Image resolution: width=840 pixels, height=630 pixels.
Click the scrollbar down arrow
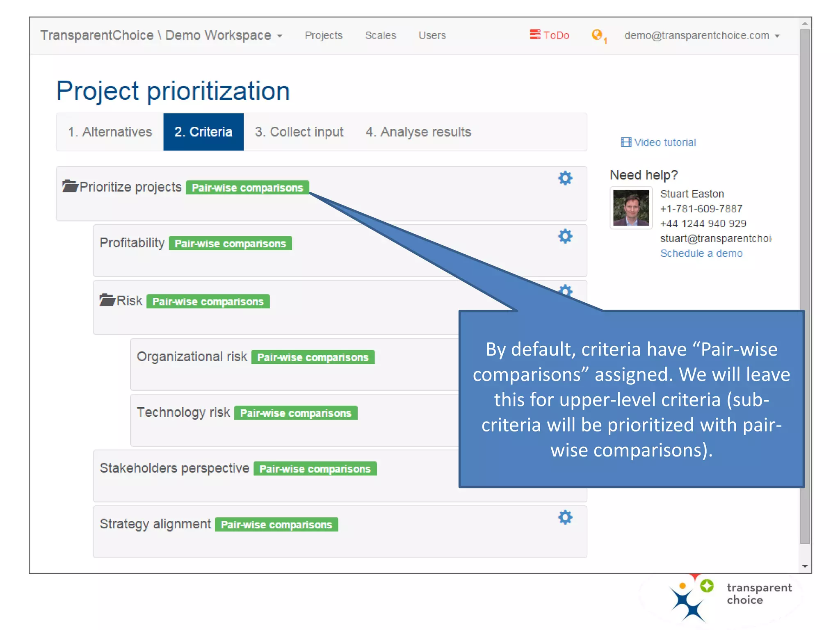[805, 566]
